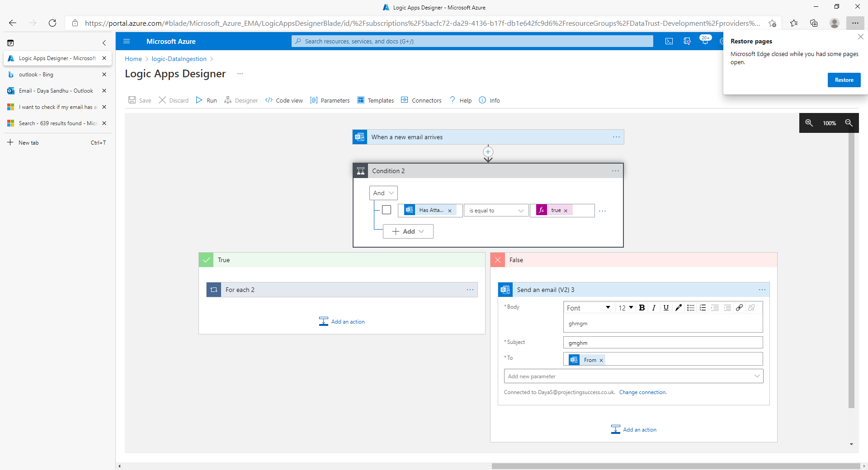Screen dimensions: 868x470
Task: Click the Azure search resources box
Action: coord(472,41)
